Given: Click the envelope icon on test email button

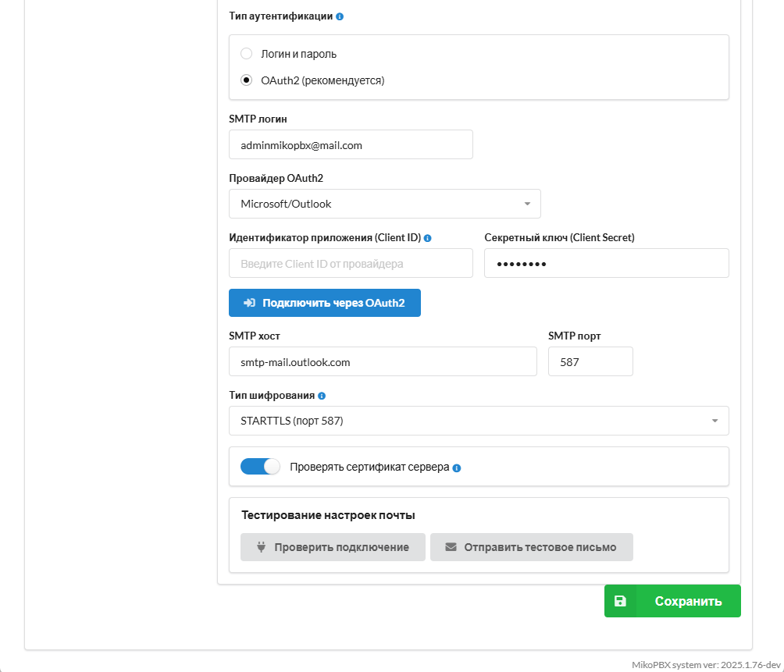Looking at the screenshot, I should pos(451,547).
